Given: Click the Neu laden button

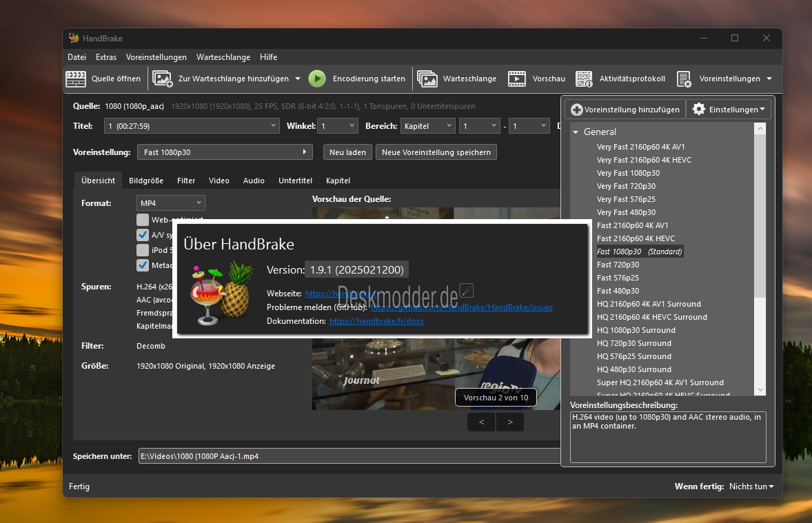Looking at the screenshot, I should [x=347, y=152].
